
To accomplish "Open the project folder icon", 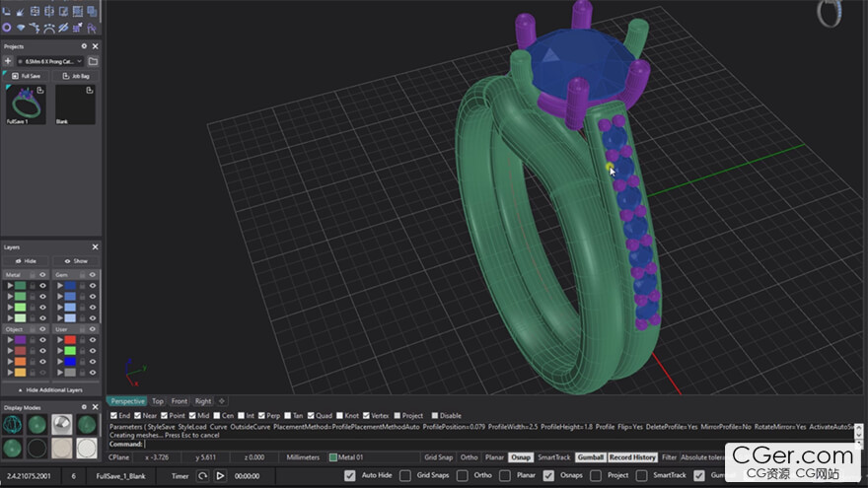I will [x=93, y=61].
